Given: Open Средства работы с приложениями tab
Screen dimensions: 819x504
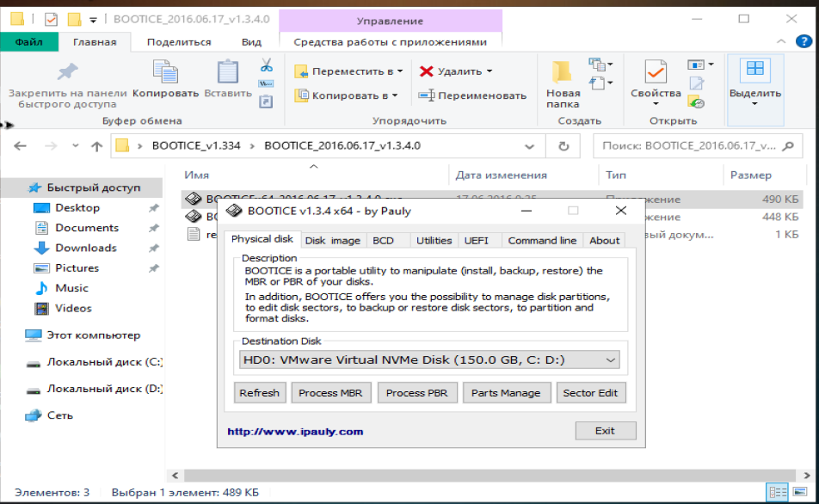Looking at the screenshot, I should tap(391, 42).
